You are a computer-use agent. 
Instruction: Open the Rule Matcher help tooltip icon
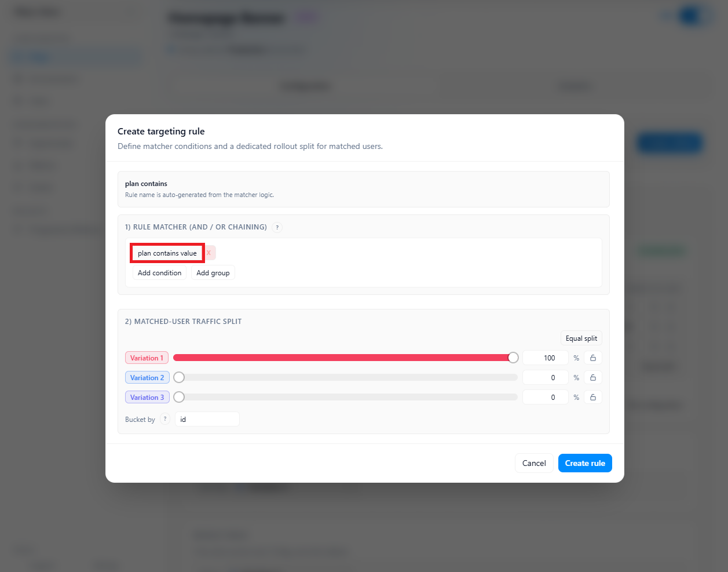click(x=277, y=227)
